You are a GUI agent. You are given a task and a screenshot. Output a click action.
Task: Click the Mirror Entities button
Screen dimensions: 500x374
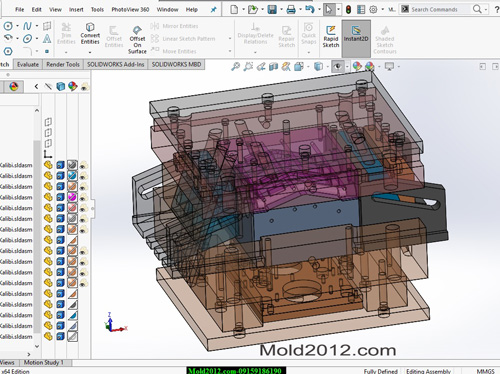[174, 26]
